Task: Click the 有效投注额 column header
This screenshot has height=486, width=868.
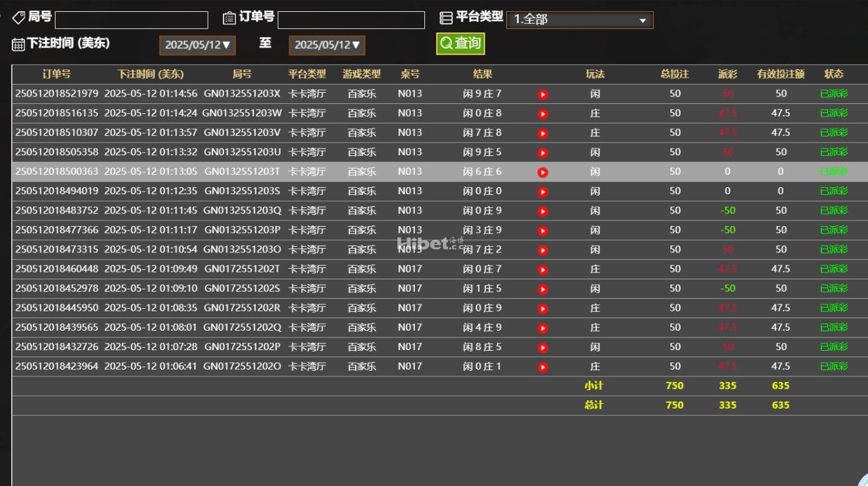Action: (x=780, y=74)
